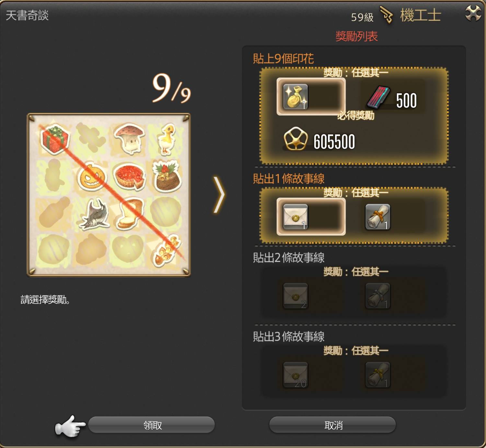The width and height of the screenshot is (486, 448).
Task: Click the Christmas pudding sticker
Action: tap(167, 176)
